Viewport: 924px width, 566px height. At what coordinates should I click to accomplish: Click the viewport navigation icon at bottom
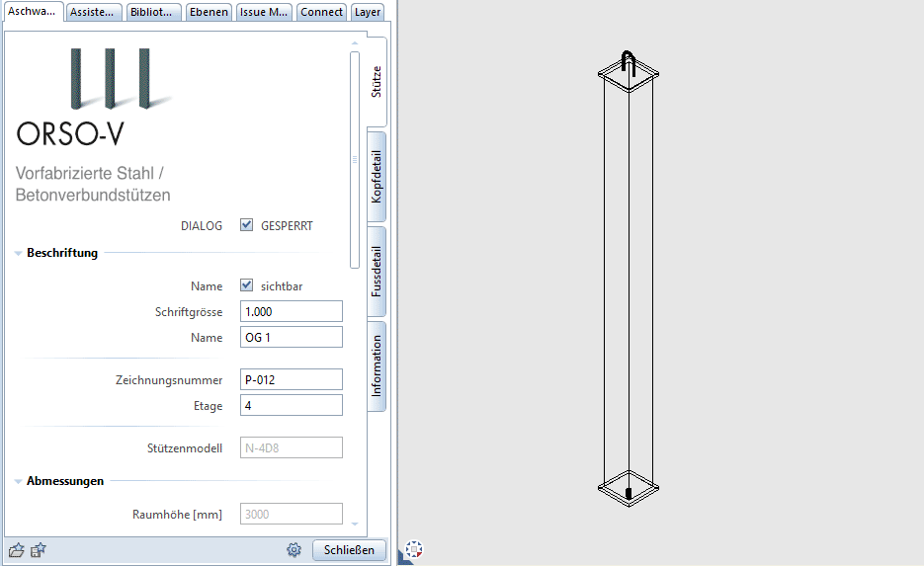coord(414,549)
